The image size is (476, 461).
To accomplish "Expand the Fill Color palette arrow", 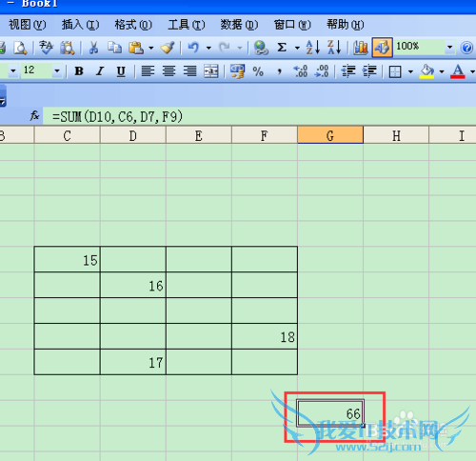I will (x=442, y=71).
